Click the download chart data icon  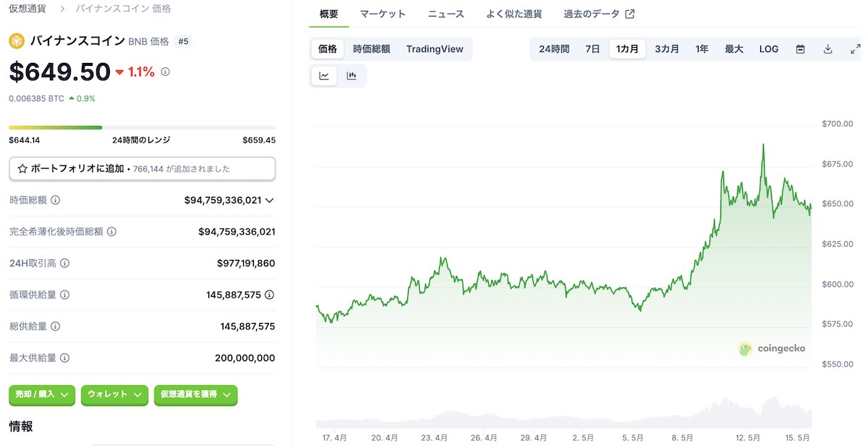click(x=828, y=49)
